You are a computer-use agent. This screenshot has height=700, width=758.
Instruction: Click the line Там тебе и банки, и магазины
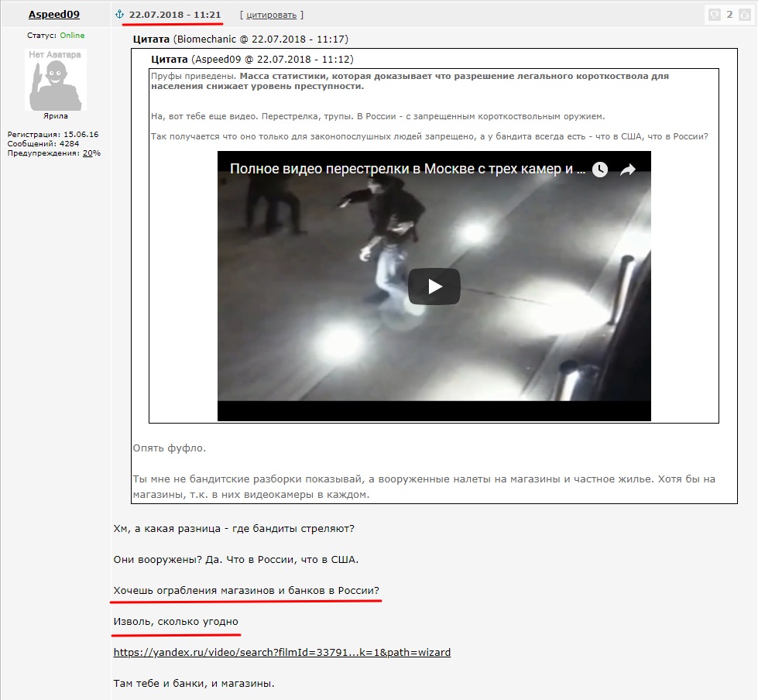coord(194,683)
